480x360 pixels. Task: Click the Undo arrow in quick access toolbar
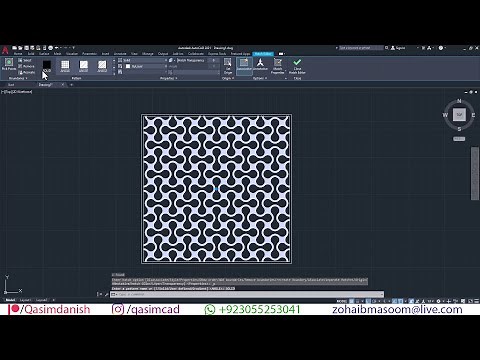(57, 48)
